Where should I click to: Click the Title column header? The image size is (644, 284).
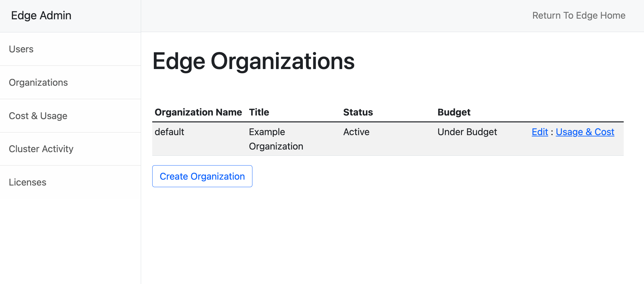click(x=259, y=112)
